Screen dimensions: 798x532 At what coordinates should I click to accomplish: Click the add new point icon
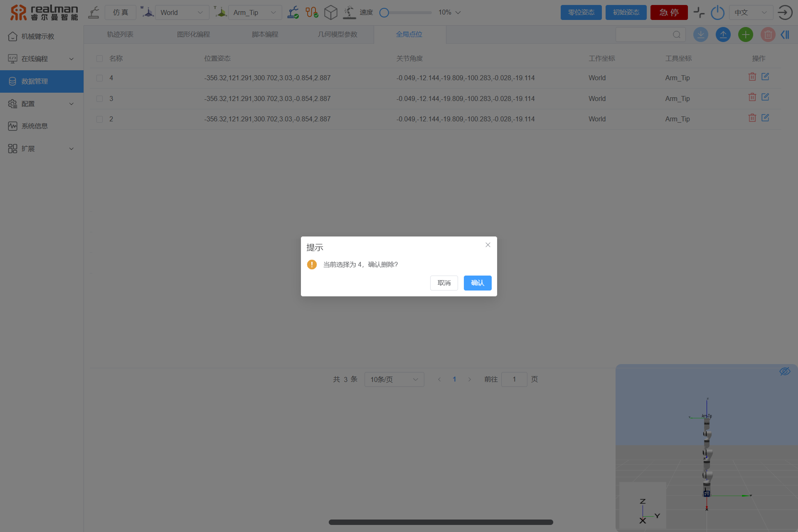pyautogui.click(x=746, y=34)
